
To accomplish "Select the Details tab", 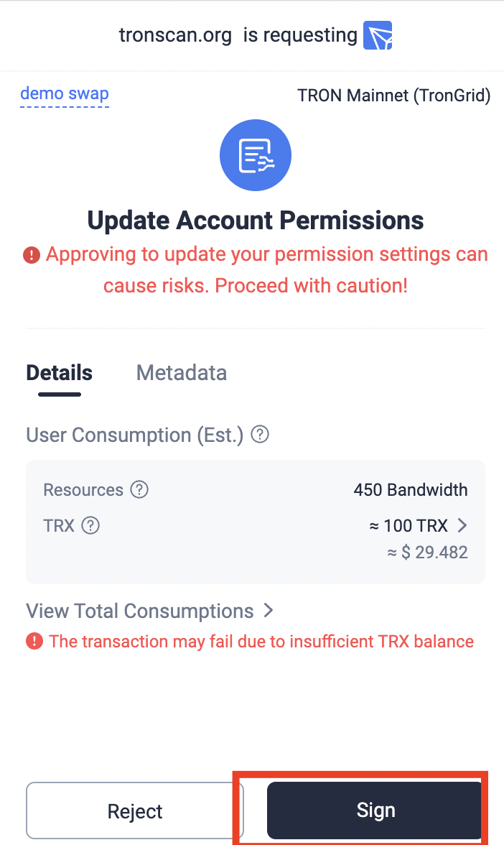I will tap(60, 373).
